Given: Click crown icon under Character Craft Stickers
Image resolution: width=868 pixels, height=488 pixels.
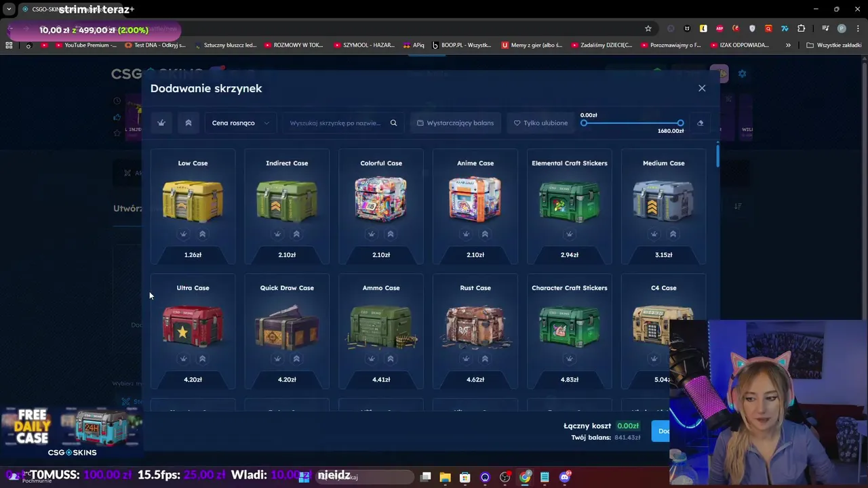Looking at the screenshot, I should tap(570, 359).
